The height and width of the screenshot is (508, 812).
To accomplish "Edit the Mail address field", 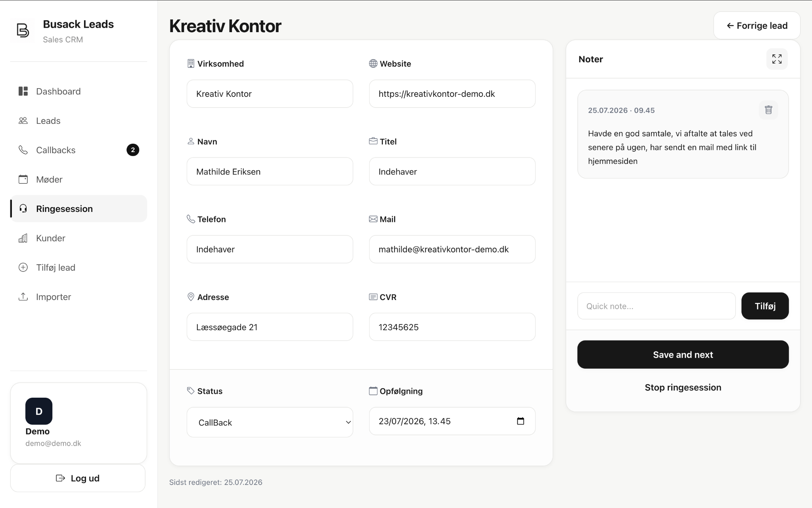I will click(x=452, y=249).
